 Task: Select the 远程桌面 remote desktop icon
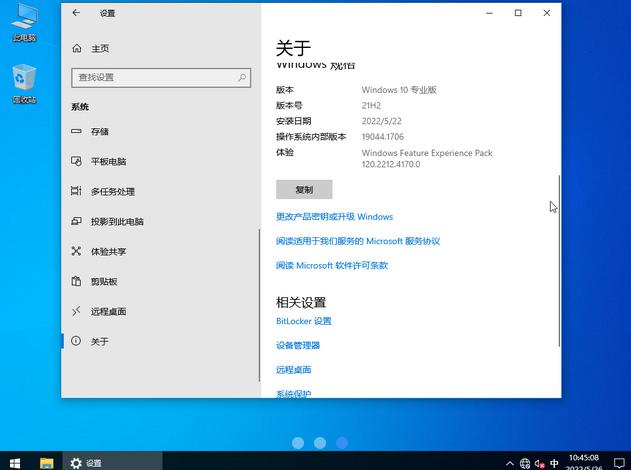76,311
